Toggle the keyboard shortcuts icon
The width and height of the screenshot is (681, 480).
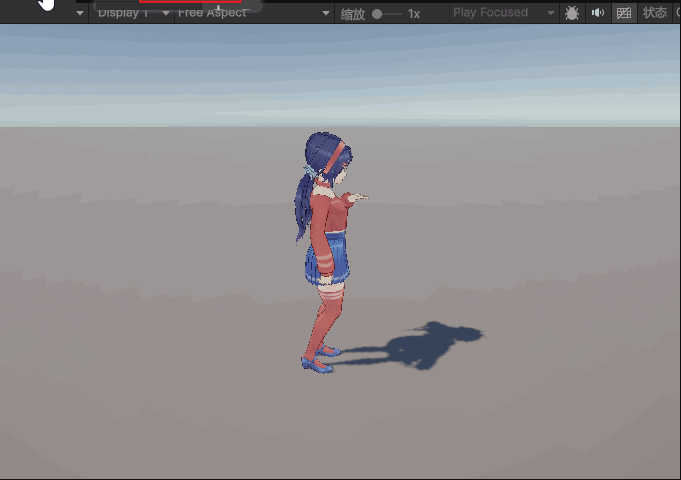624,13
